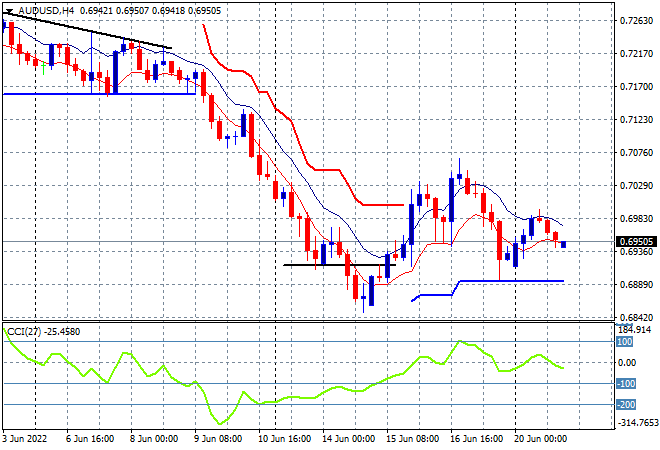Click the 0.71230 price axis label
Viewport: 660px width, 450px height.
click(x=636, y=120)
